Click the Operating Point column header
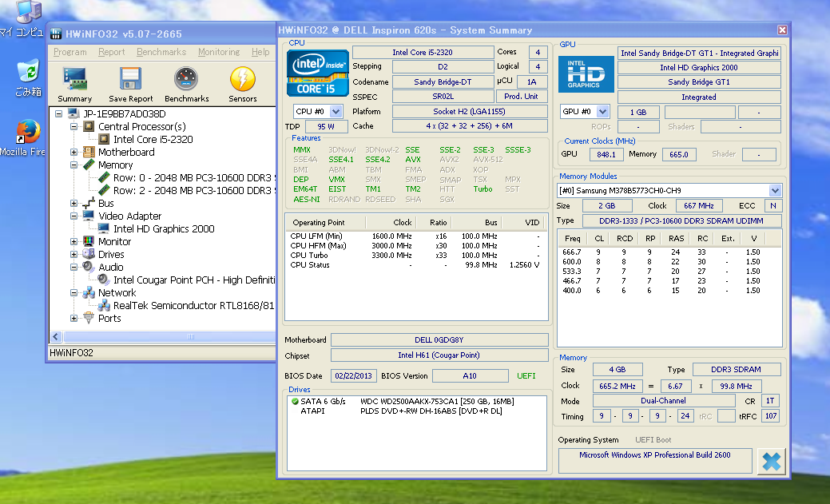The height and width of the screenshot is (504, 830). (325, 222)
